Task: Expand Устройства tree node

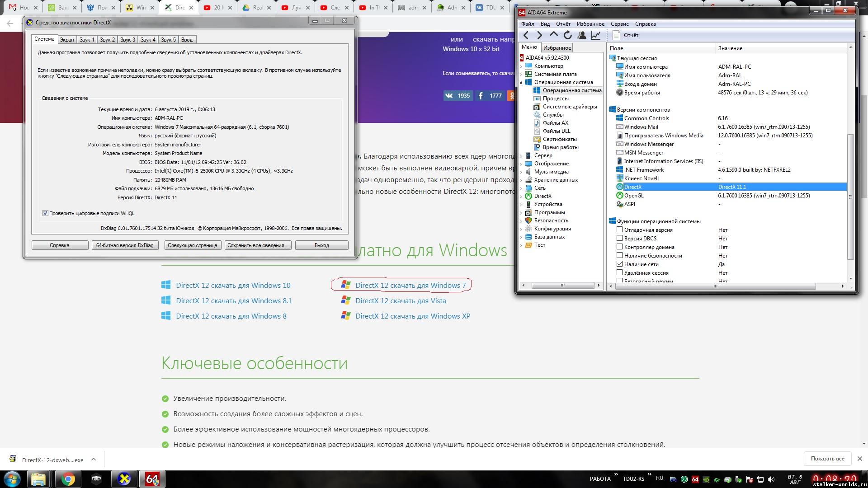Action: (x=521, y=204)
